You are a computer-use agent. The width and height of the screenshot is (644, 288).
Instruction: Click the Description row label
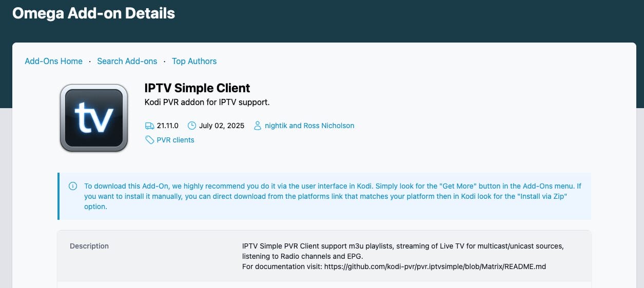[89, 246]
